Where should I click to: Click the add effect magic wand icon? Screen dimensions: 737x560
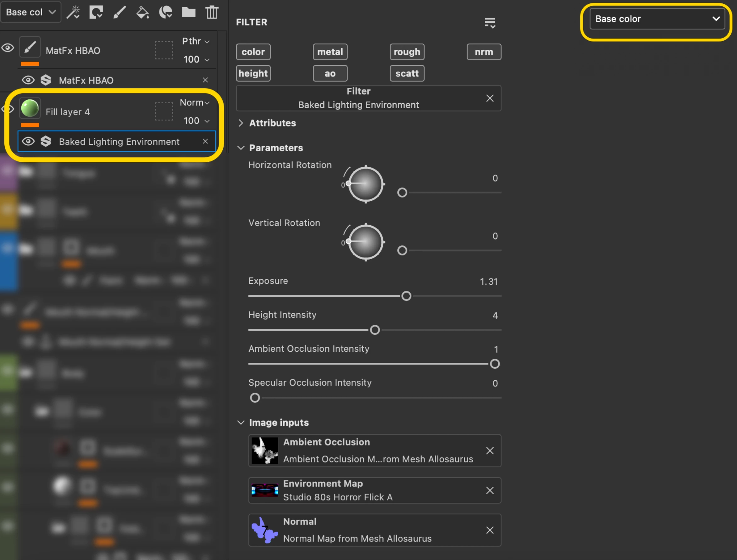pos(73,12)
